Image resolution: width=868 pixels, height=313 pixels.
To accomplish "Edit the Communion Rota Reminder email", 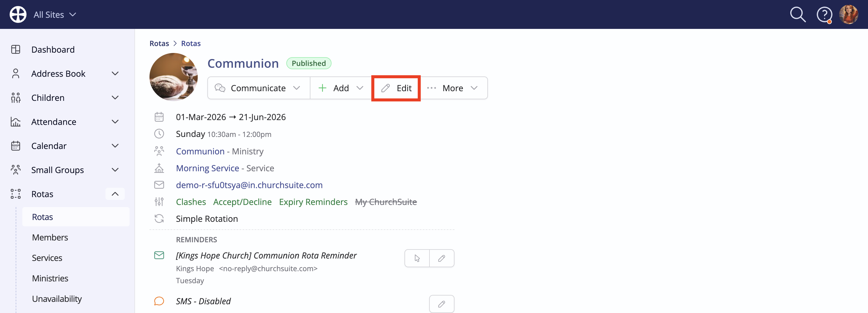I will (x=442, y=258).
